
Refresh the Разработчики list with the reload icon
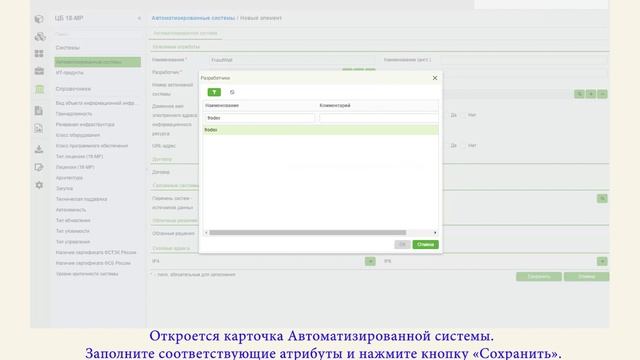(x=232, y=92)
